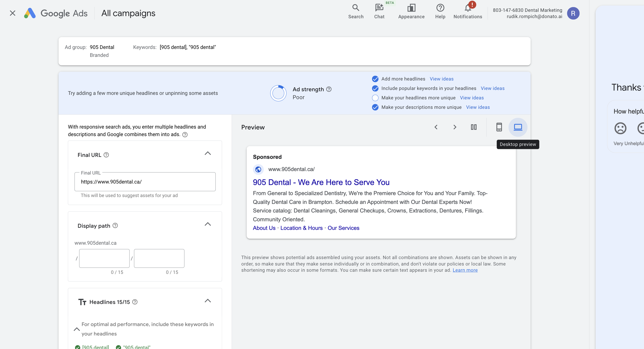Image resolution: width=644 pixels, height=349 pixels.
Task: Click the About Us sitelink
Action: pos(264,228)
